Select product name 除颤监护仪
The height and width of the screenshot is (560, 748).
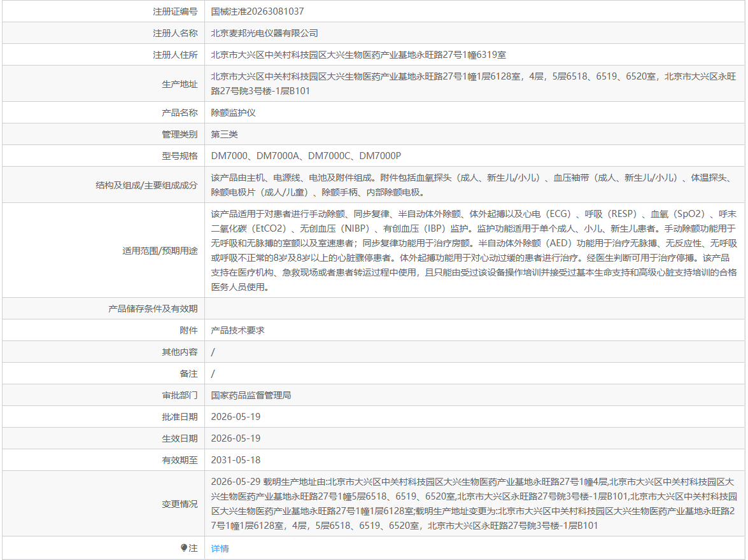point(233,113)
